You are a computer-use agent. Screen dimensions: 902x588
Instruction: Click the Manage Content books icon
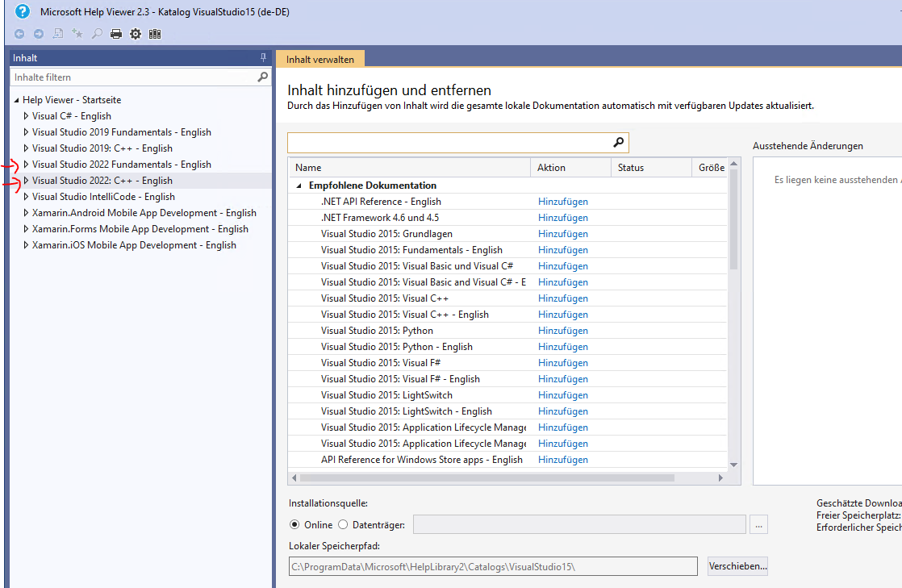(x=155, y=34)
